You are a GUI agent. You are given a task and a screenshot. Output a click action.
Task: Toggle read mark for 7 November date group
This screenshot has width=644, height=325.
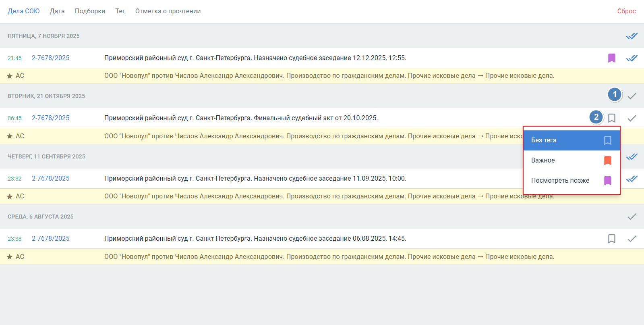click(632, 36)
